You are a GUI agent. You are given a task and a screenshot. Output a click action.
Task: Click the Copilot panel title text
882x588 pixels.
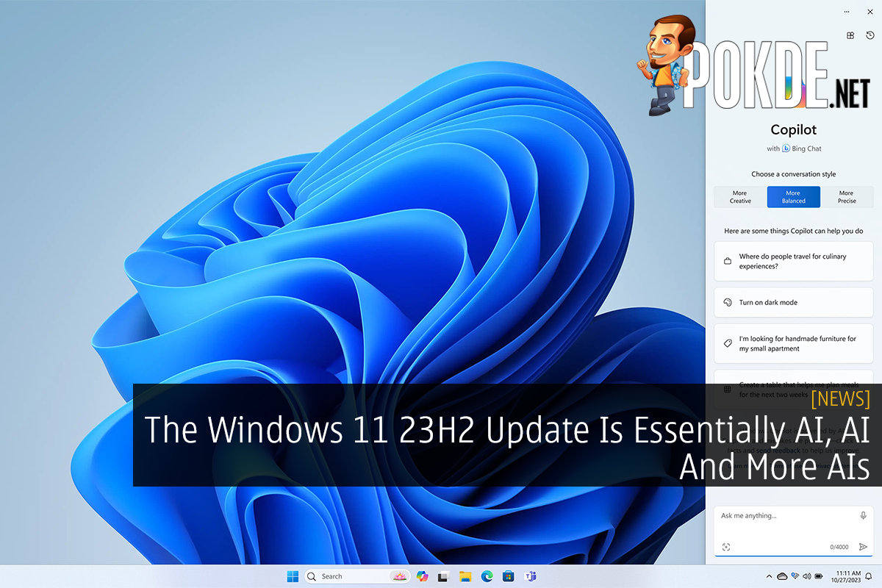794,130
